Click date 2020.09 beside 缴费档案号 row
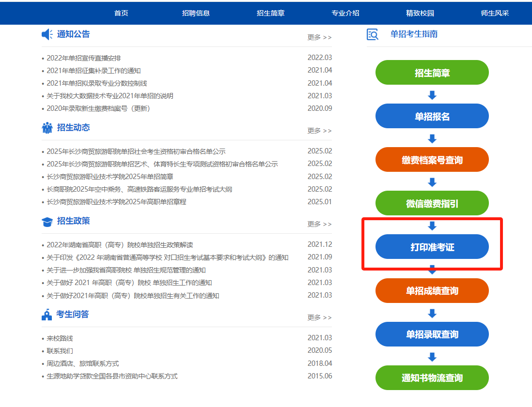Screen dimensions: 532x407 (x=320, y=108)
